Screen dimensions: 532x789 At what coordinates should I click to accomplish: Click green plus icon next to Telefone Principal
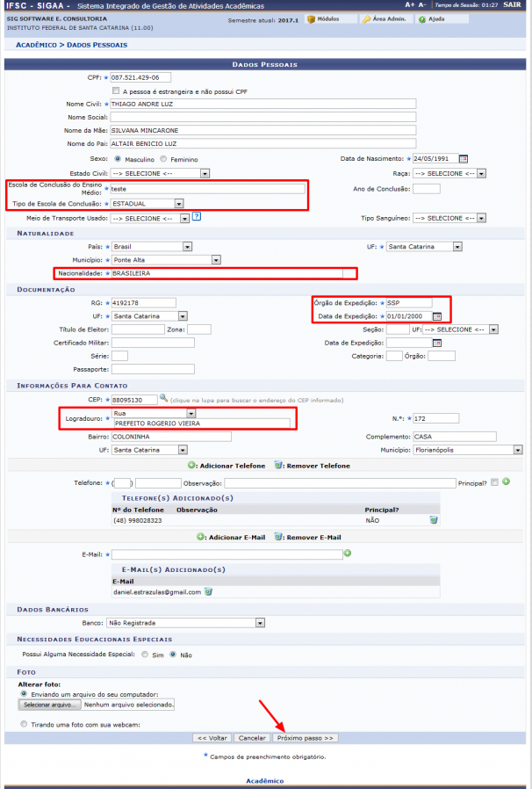tap(506, 482)
